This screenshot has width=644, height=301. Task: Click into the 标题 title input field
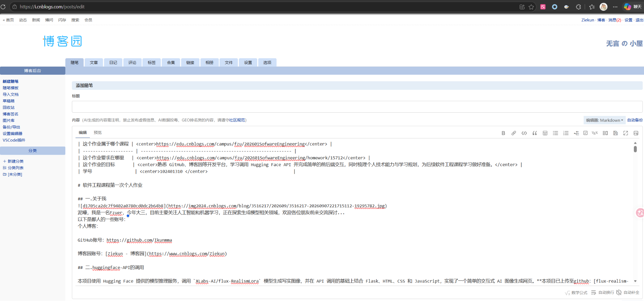click(x=357, y=107)
